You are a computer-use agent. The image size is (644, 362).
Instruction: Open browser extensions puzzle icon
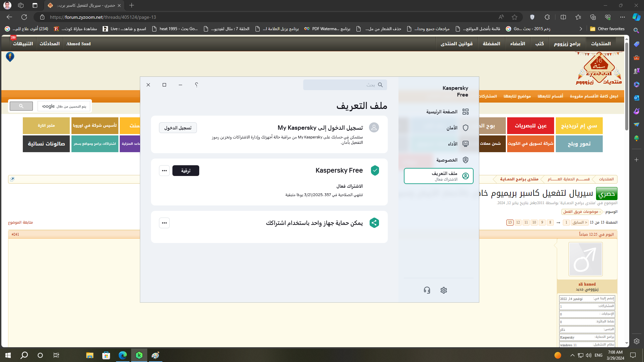coord(547,17)
